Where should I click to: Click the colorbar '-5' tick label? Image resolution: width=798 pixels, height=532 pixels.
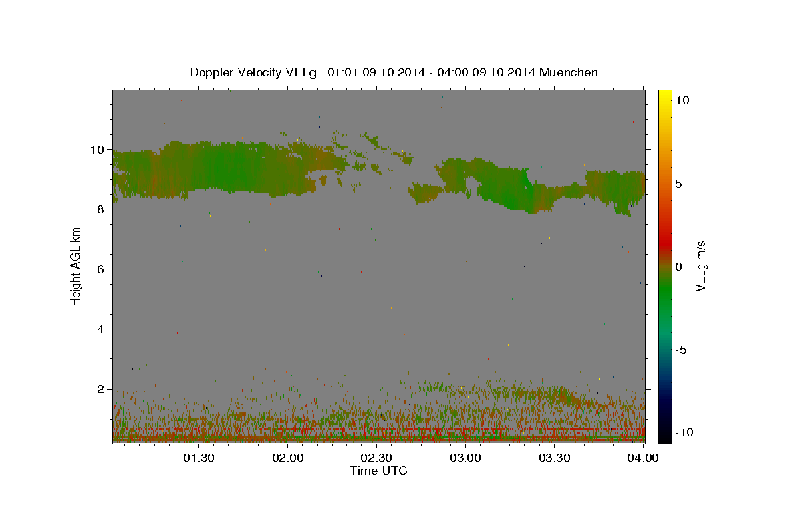coord(682,350)
